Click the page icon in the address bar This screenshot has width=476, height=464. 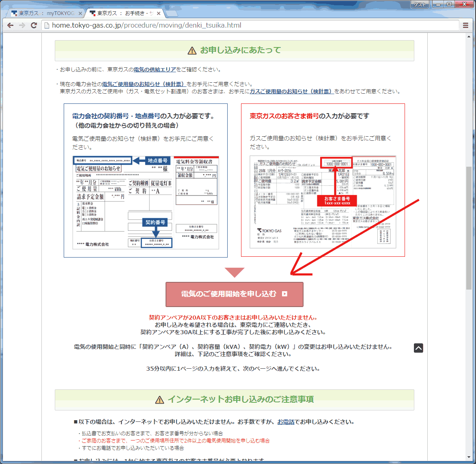point(46,26)
